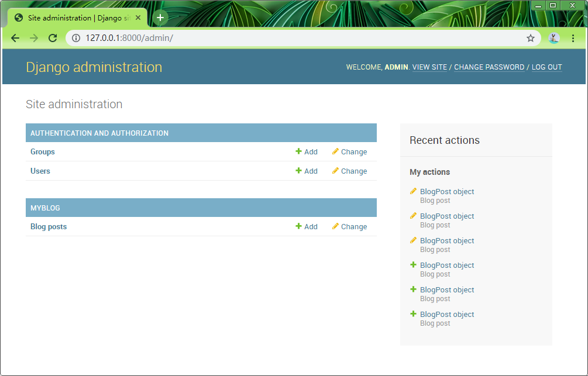Image resolution: width=588 pixels, height=376 pixels.
Task: Open the second added BlogPost object entry
Action: tap(447, 290)
